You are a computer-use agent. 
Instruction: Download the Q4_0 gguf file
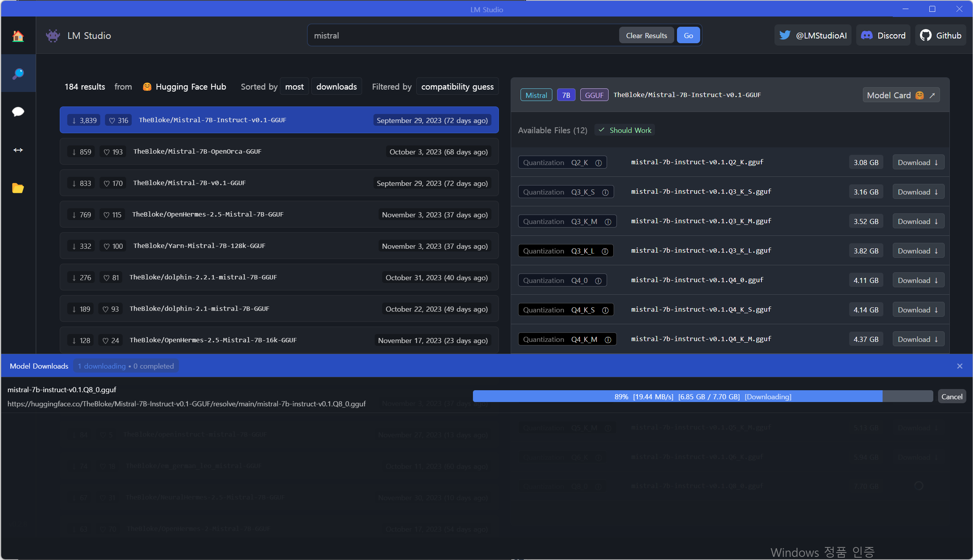point(918,280)
